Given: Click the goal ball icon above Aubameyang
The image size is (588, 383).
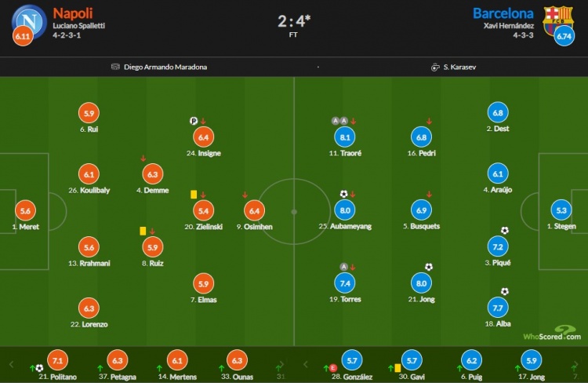Looking at the screenshot, I should pyautogui.click(x=344, y=194).
